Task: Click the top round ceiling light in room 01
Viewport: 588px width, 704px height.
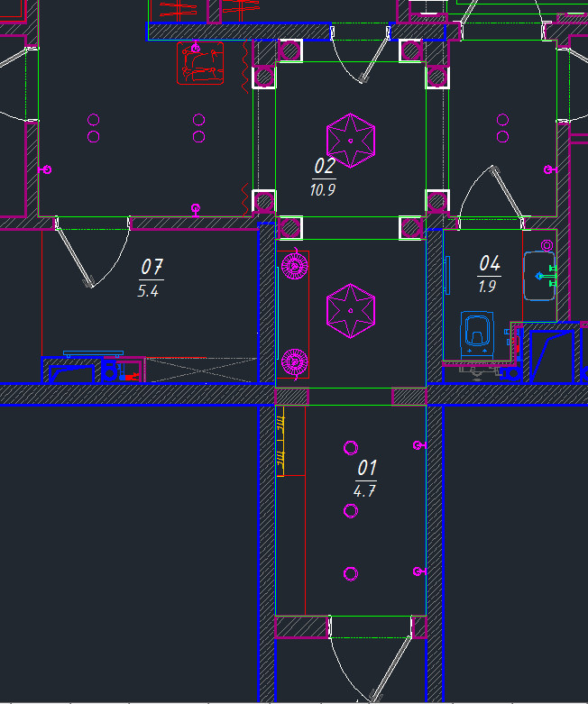Action: (x=351, y=447)
